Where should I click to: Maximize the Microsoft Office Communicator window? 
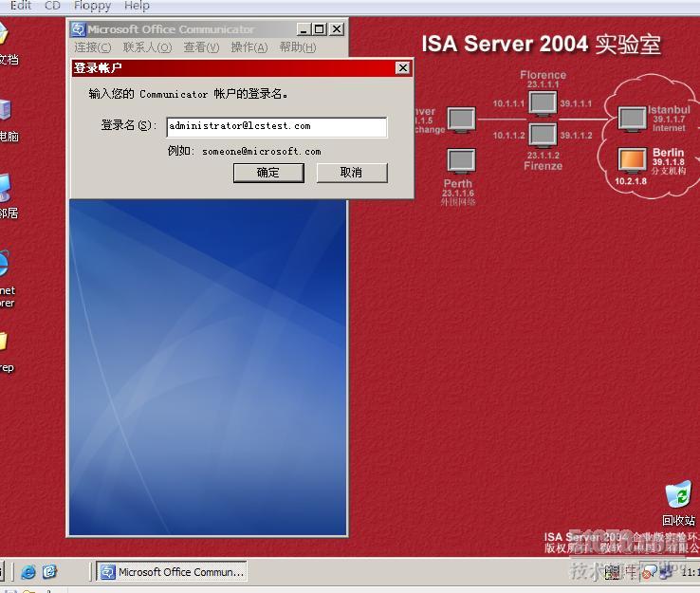(320, 29)
